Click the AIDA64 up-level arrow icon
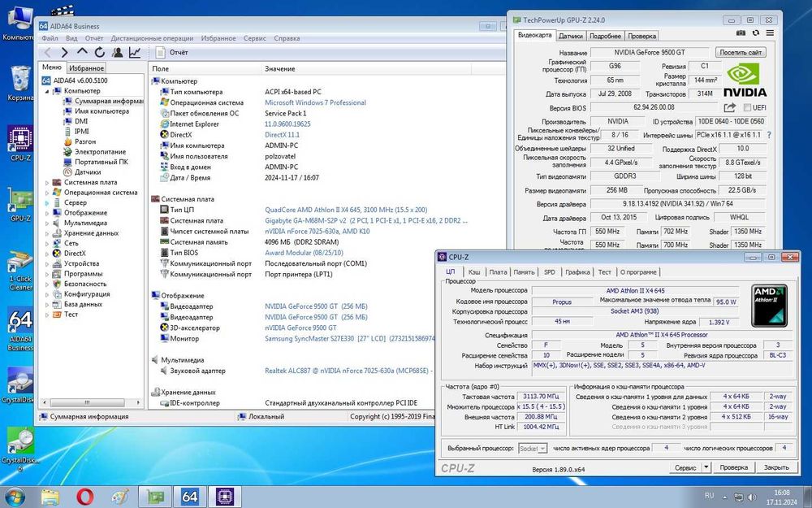This screenshot has width=812, height=508. 82,52
